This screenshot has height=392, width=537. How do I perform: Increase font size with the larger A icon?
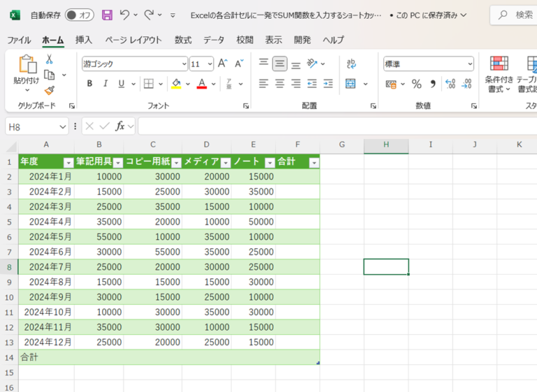(x=222, y=64)
